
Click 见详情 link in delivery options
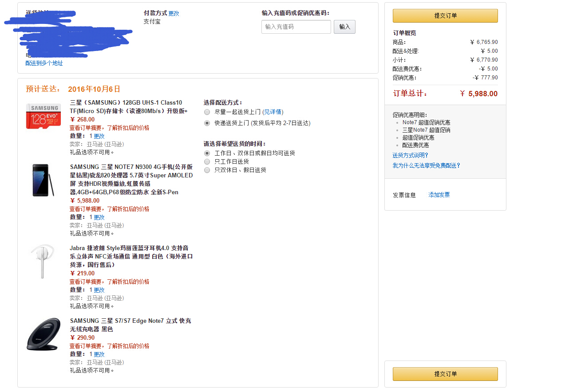(273, 112)
